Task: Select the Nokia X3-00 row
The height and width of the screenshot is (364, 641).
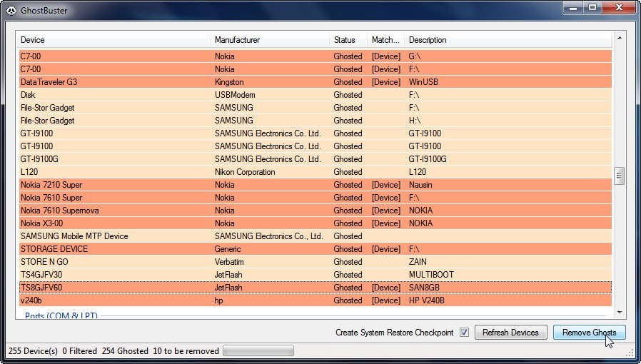Action: coord(316,223)
